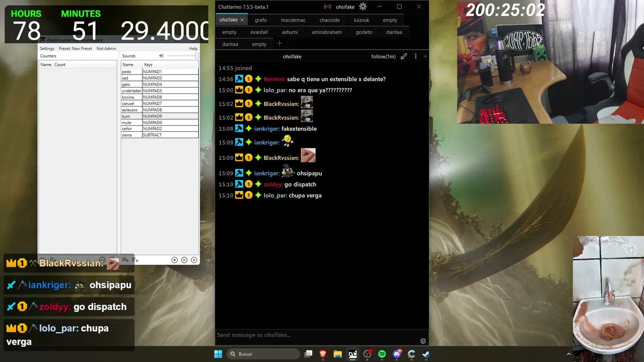Open Settings menu in Deathcounter
The image size is (644, 362).
click(47, 49)
